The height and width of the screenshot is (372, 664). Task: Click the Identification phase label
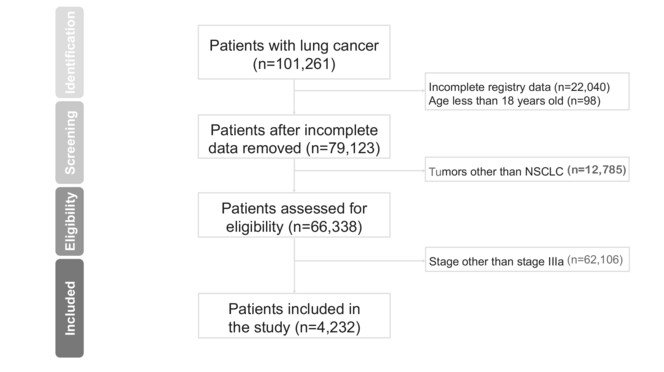[x=69, y=53]
